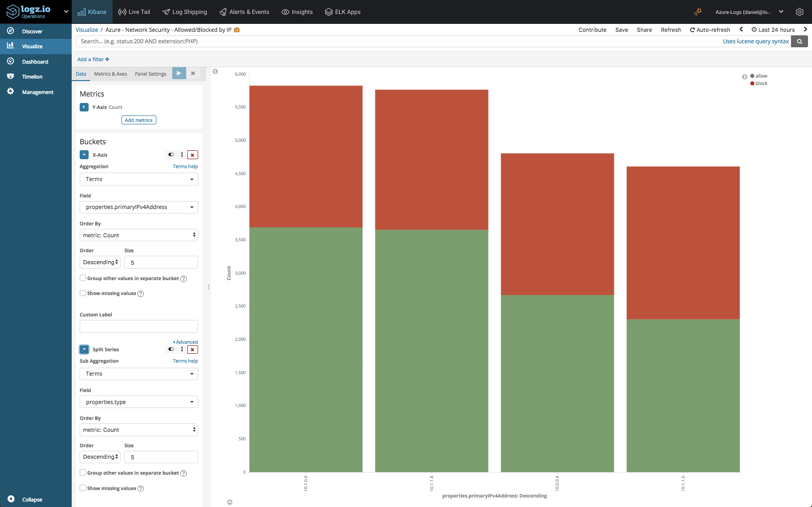Remove the X-Axis bucket

[193, 155]
